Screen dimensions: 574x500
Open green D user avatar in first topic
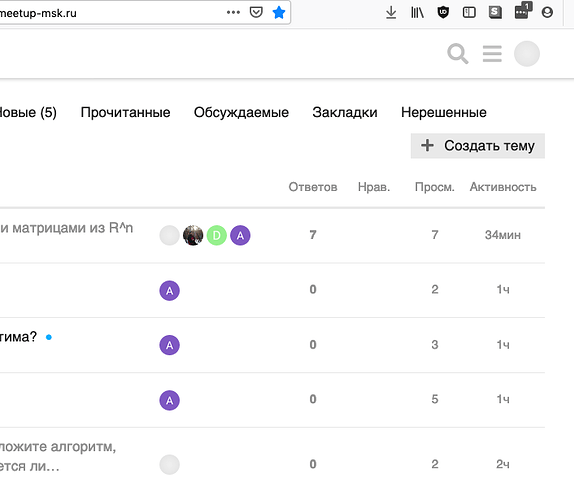(217, 235)
